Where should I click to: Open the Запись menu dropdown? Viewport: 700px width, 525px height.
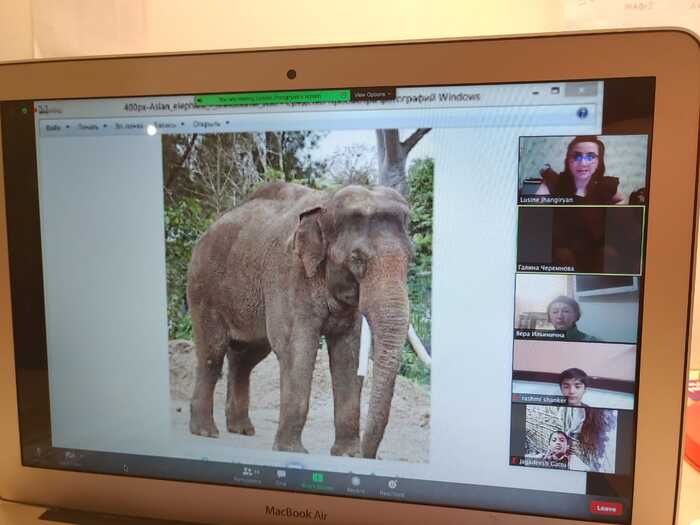coord(168,125)
